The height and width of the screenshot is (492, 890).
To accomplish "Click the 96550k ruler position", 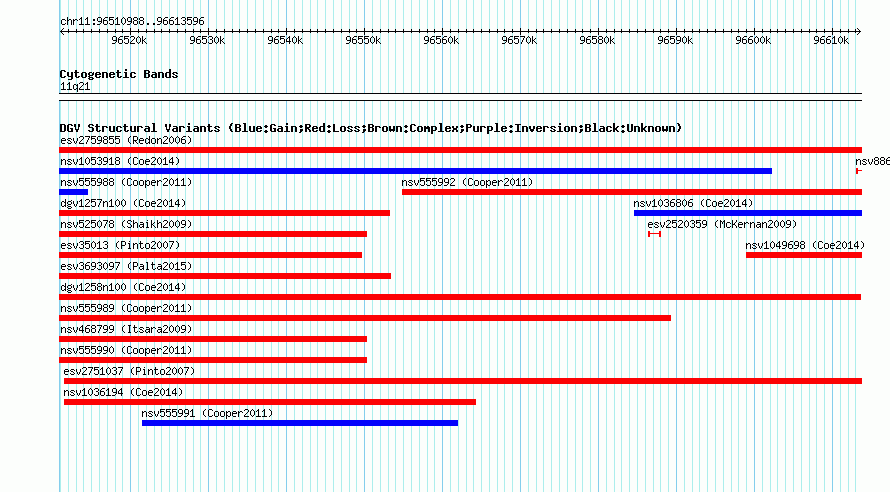I will coord(363,40).
